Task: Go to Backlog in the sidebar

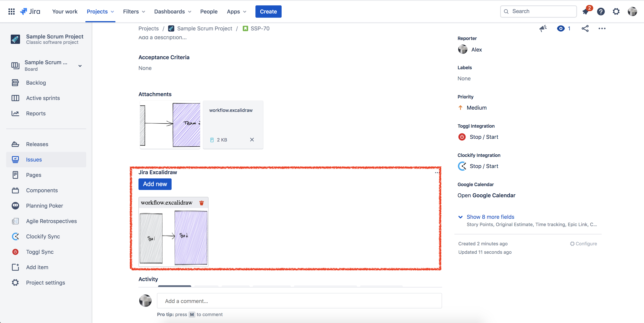Action: [x=36, y=83]
